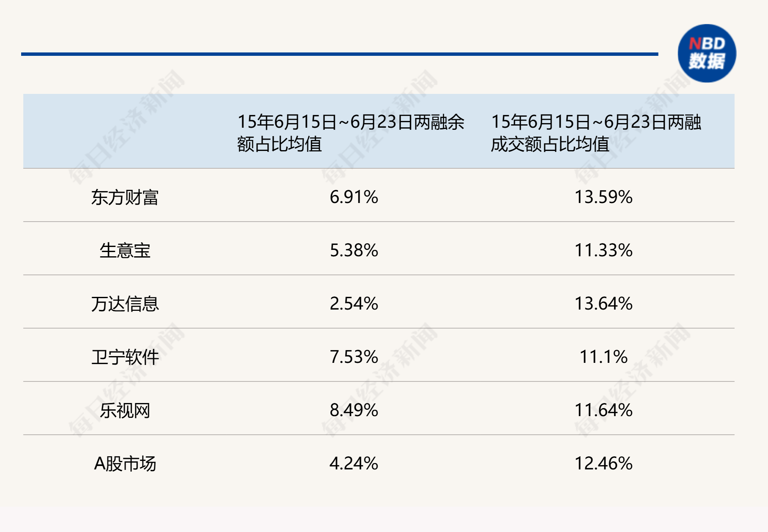Click the 8.49% value for 乐视网
Viewport: 768px width, 532px height.
(354, 410)
